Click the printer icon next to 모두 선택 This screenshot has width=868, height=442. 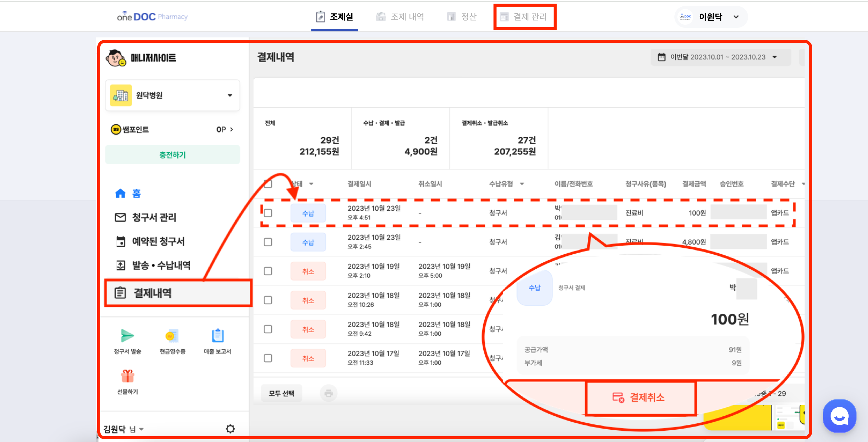pyautogui.click(x=329, y=393)
